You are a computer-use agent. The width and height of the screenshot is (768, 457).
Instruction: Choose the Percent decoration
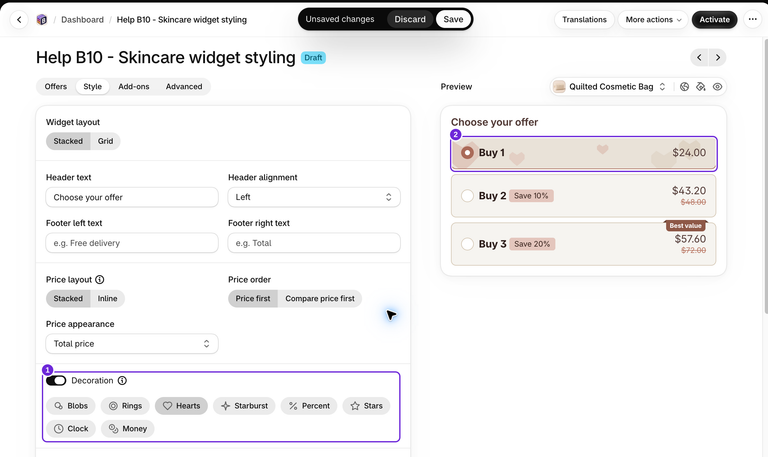[309, 406]
